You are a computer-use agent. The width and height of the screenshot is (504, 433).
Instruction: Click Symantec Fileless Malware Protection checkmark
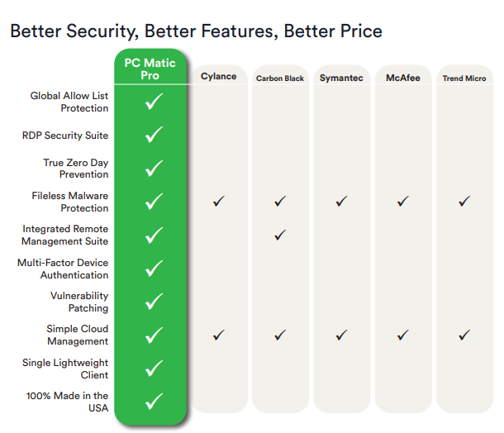click(x=341, y=202)
